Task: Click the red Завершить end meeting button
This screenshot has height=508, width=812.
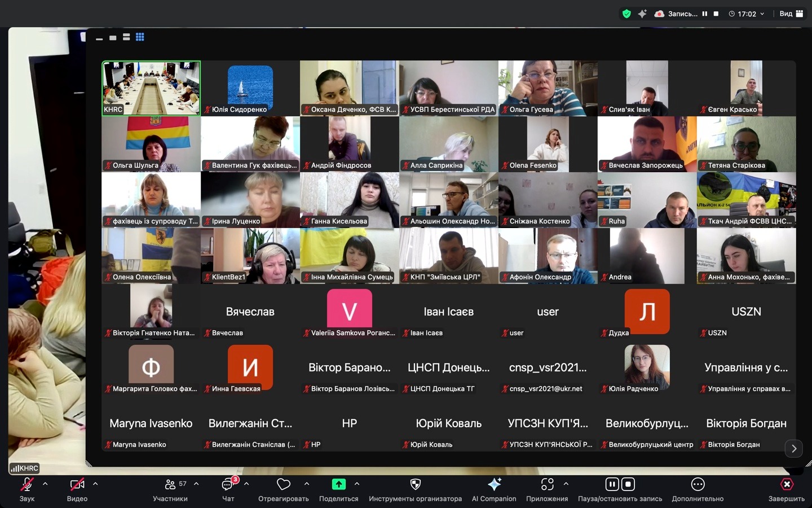Action: point(786,484)
